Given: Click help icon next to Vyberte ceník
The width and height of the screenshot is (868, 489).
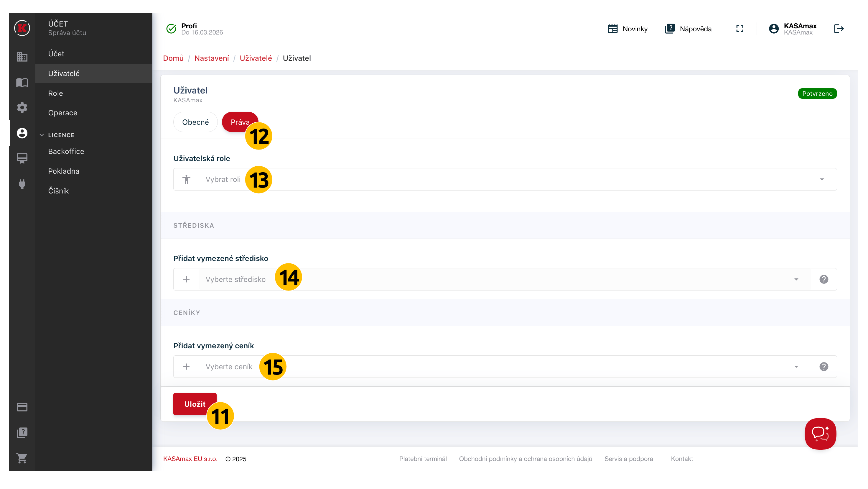Looking at the screenshot, I should click(x=823, y=367).
